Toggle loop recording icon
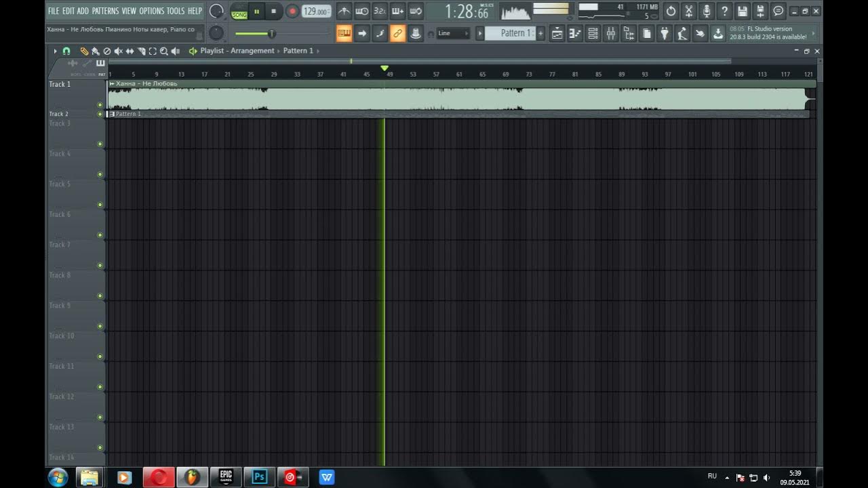This screenshot has width=868, height=488. click(x=416, y=11)
